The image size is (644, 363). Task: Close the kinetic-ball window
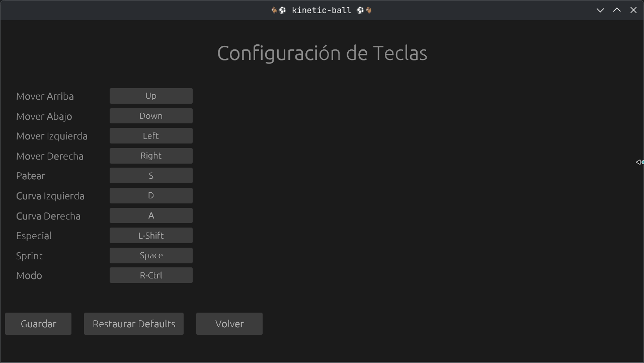pyautogui.click(x=633, y=10)
